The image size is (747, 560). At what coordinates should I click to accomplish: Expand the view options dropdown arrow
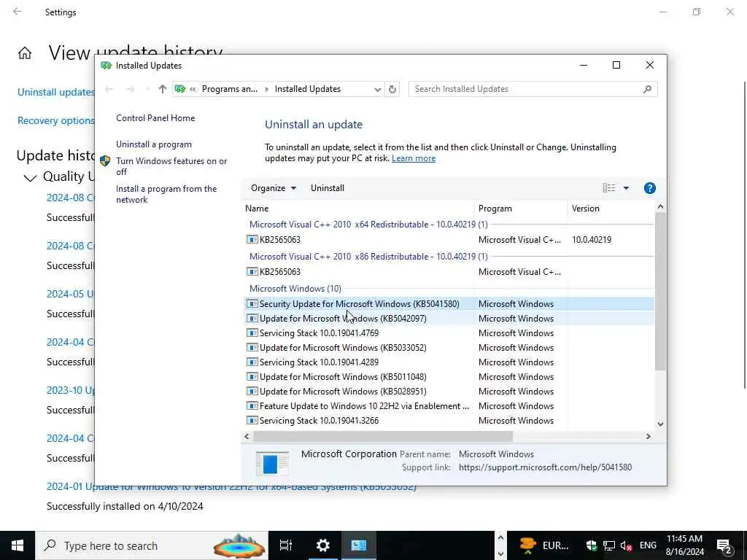point(626,188)
